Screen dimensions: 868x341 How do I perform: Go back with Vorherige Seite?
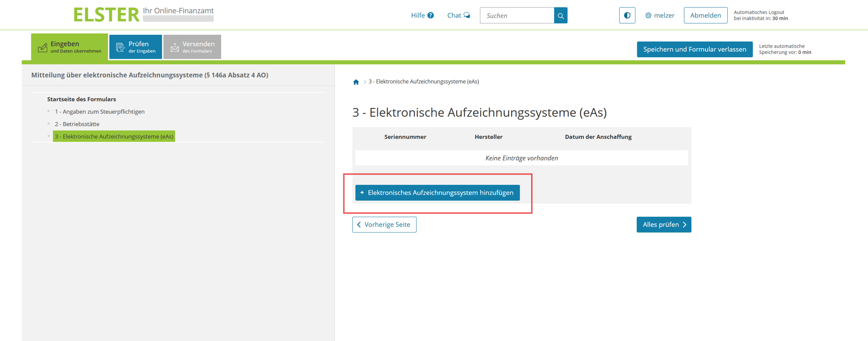(x=384, y=225)
